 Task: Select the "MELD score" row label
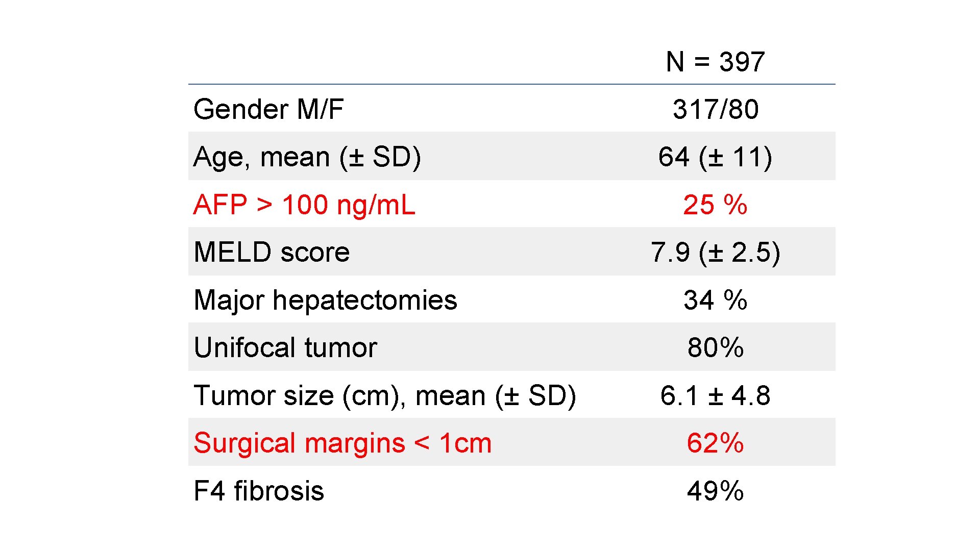pos(272,252)
